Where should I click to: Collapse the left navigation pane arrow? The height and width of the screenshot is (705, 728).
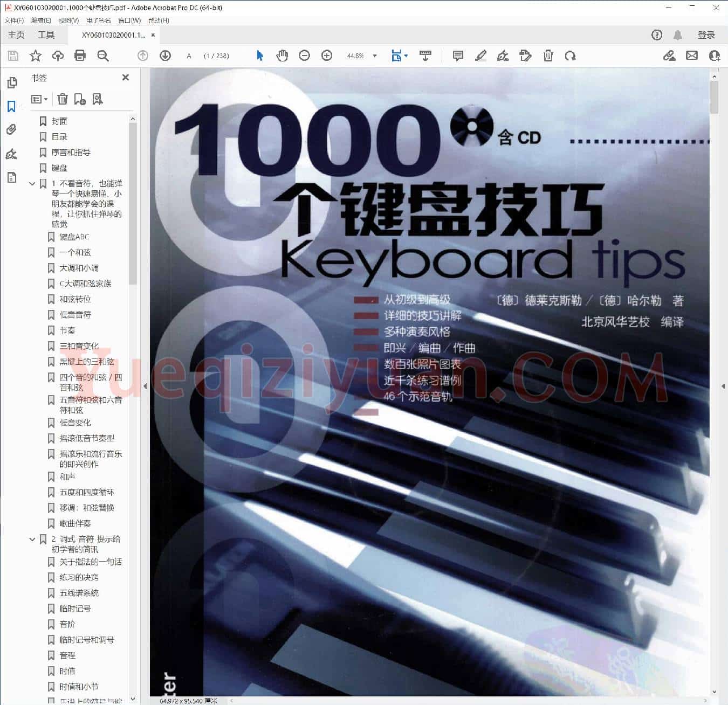tap(145, 386)
